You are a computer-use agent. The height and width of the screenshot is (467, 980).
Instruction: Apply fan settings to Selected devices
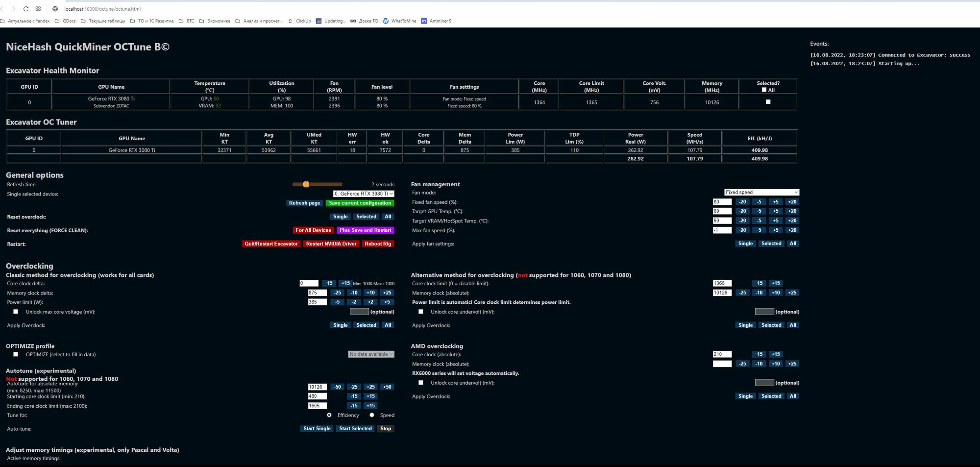coord(771,244)
